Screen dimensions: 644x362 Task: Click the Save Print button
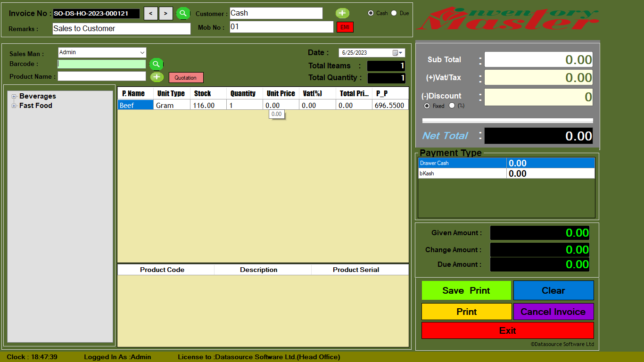(x=466, y=290)
